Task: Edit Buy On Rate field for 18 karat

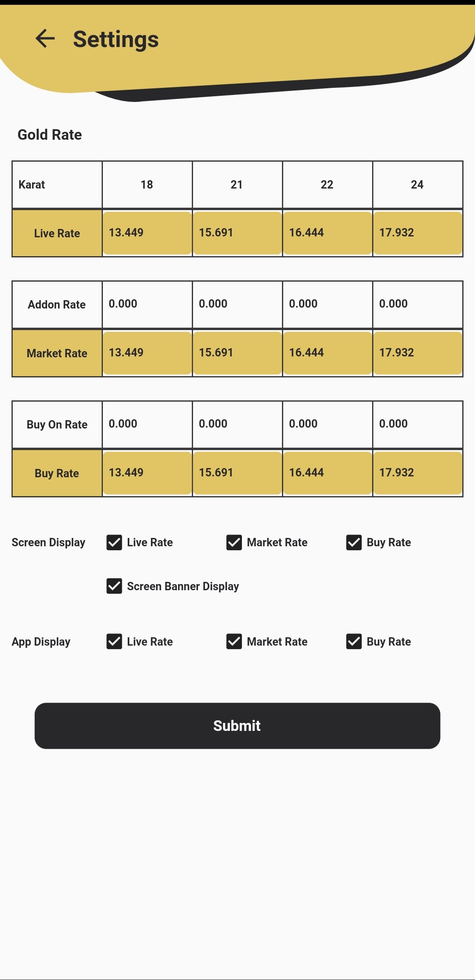Action: coord(147,424)
